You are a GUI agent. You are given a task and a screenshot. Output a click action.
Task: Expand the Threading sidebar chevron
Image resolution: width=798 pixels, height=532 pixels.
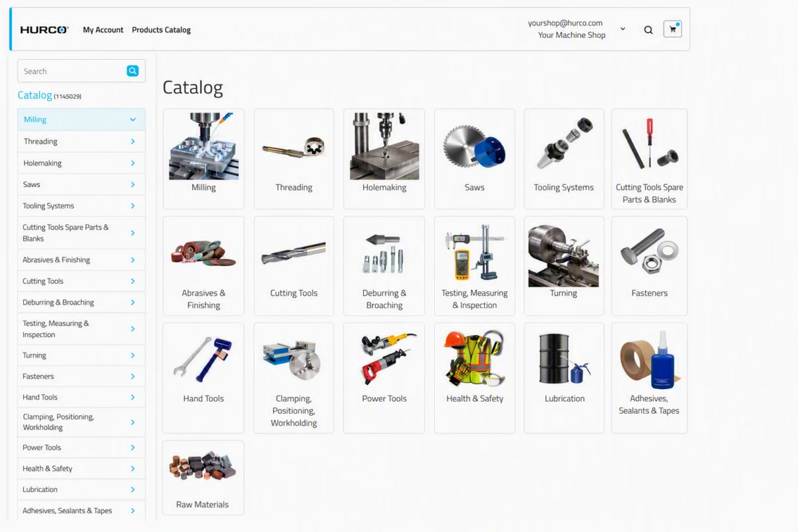coord(133,142)
